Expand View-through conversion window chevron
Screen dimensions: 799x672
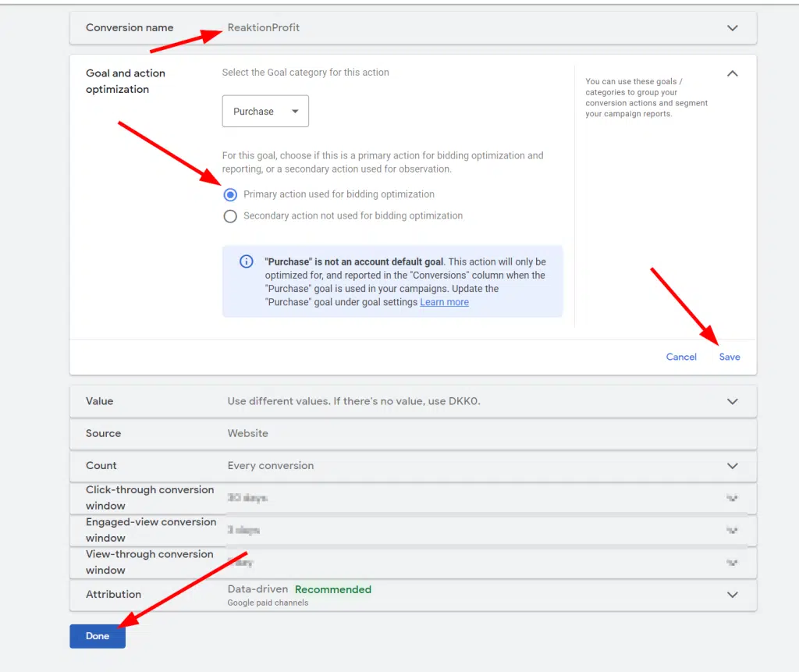732,563
